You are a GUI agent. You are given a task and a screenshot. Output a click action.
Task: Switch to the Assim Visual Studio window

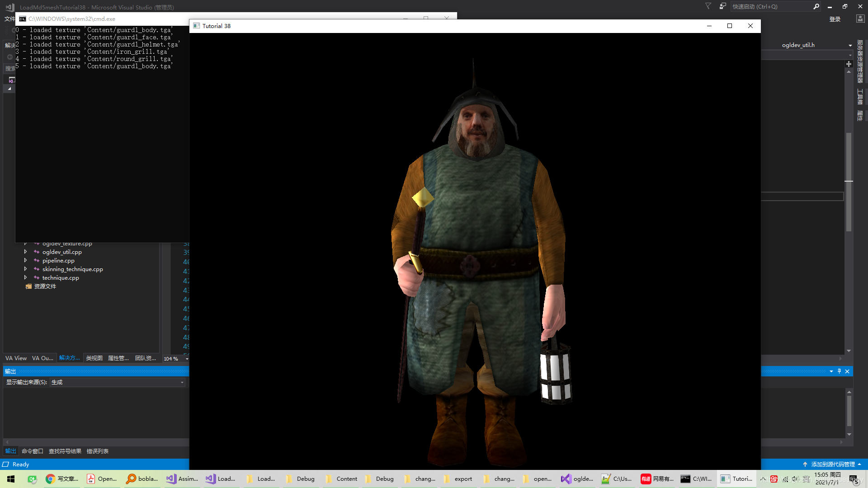coord(182,479)
